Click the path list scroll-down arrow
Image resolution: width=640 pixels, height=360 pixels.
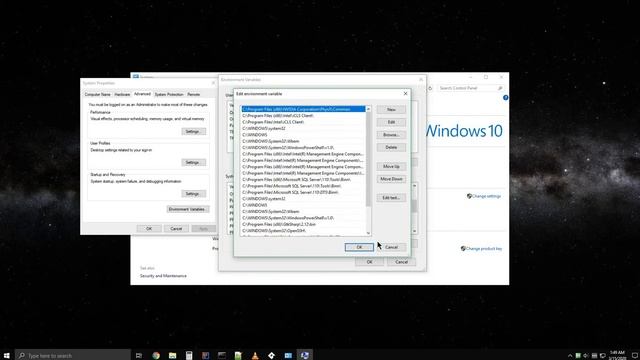(x=368, y=233)
